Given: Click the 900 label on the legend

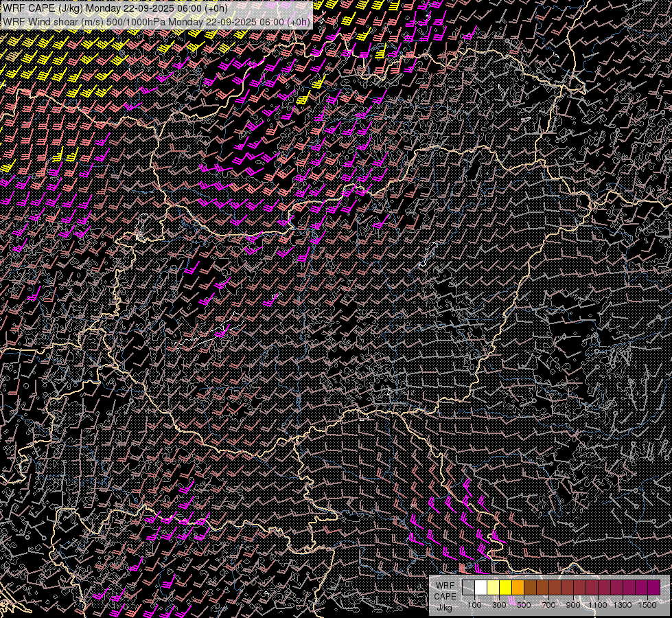Looking at the screenshot, I should pos(573,605).
